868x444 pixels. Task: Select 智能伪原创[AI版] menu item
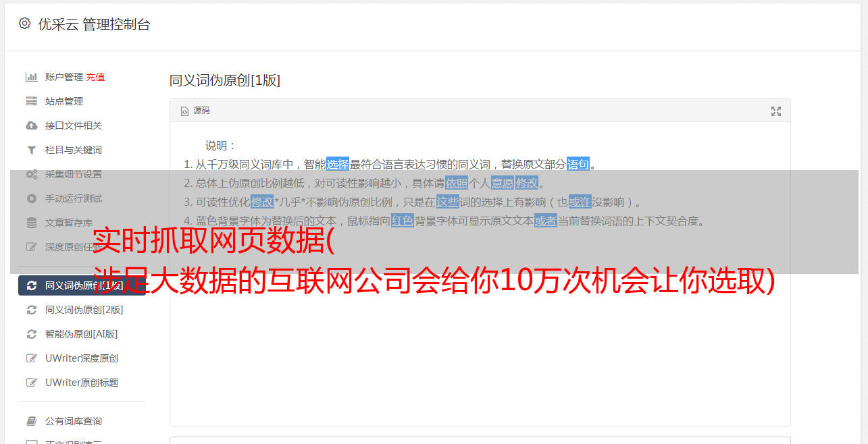[82, 334]
